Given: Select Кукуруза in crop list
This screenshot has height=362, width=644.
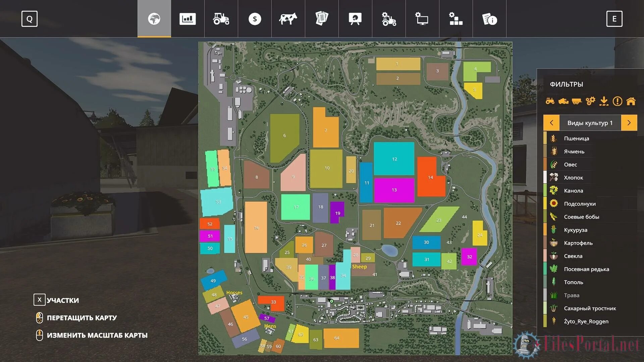Looking at the screenshot, I should coord(590,230).
